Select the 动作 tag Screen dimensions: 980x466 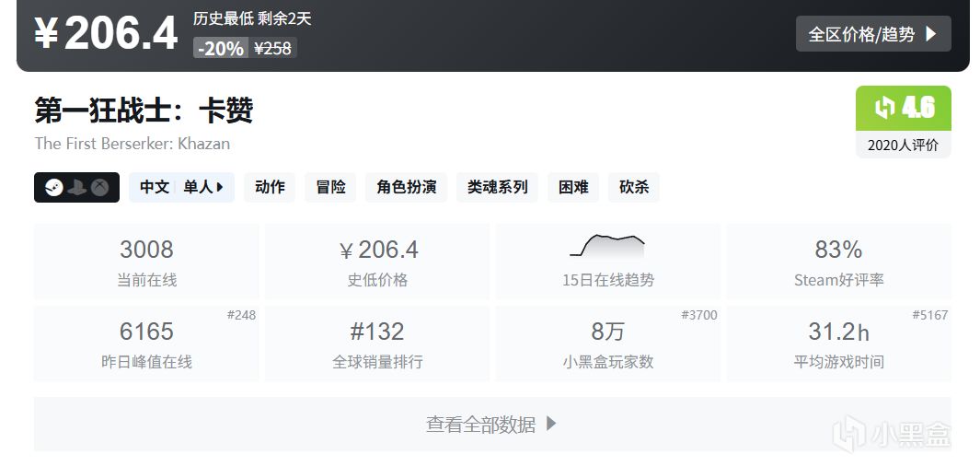270,187
